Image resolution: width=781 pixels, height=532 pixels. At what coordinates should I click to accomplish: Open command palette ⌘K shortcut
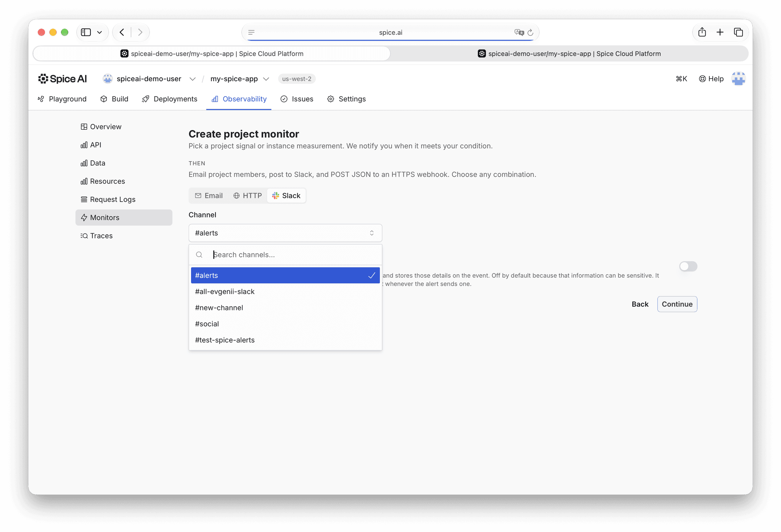coord(681,79)
